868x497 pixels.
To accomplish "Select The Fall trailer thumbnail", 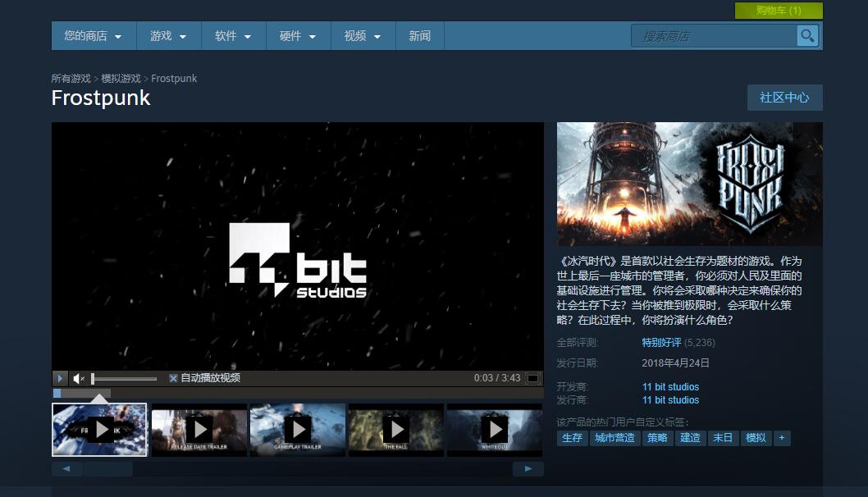I will (396, 430).
